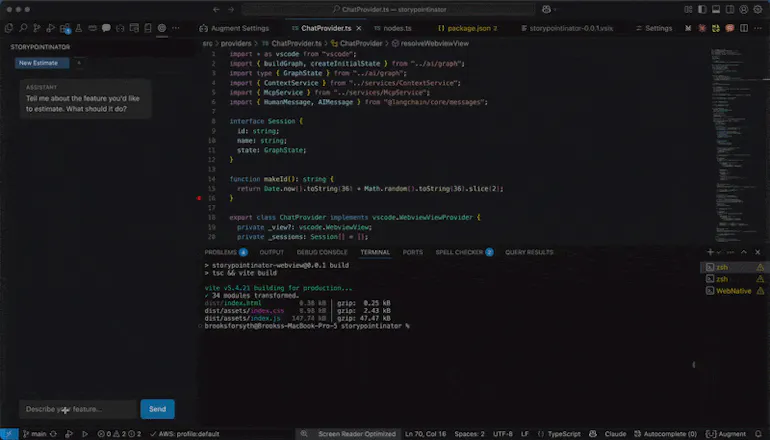The height and width of the screenshot is (440, 770).
Task: Toggle the Secondary Side Bar visibility
Action: pos(730,9)
